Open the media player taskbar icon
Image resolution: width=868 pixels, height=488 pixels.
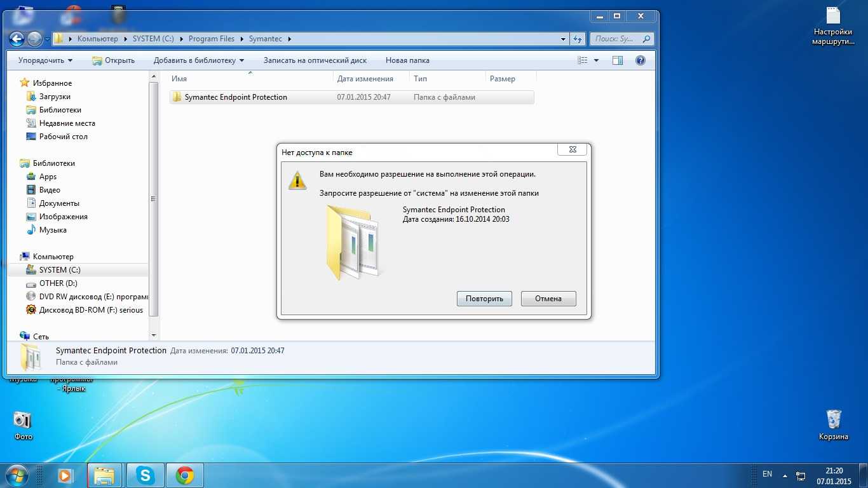tap(65, 475)
